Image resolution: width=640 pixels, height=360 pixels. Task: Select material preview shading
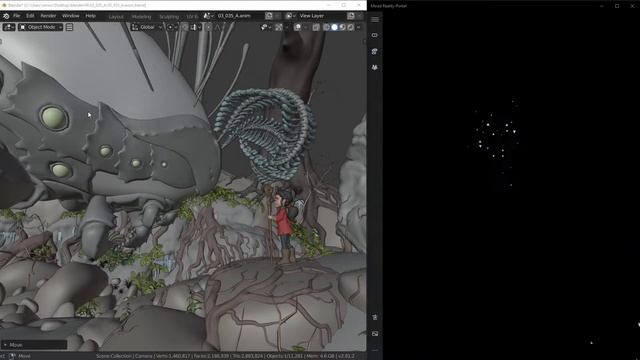pos(342,27)
